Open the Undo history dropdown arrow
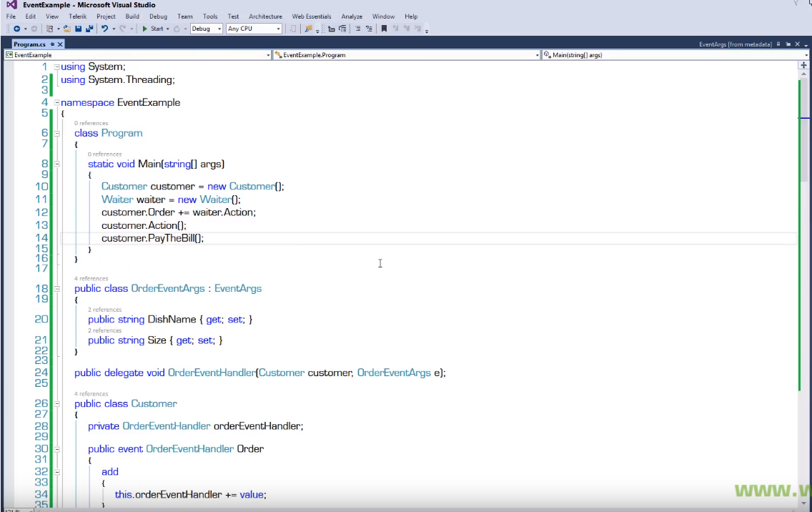The image size is (812, 512). (x=114, y=29)
